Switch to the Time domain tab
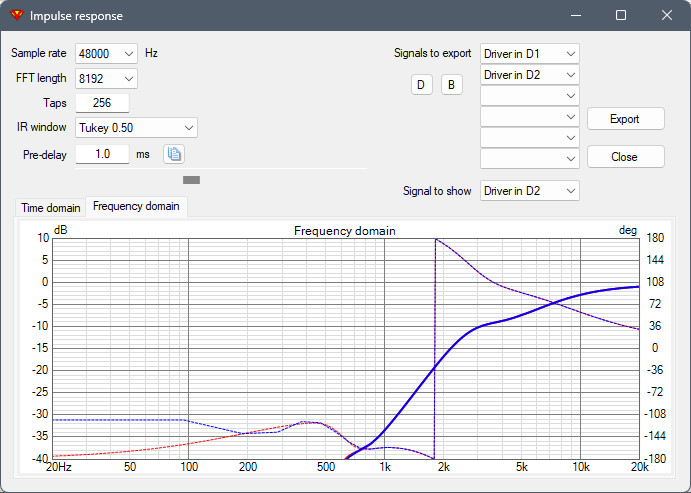 (x=51, y=208)
